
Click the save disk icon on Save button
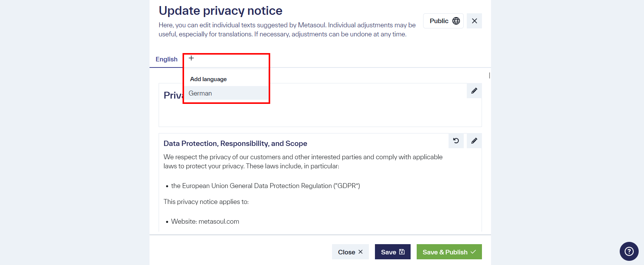[x=402, y=251]
